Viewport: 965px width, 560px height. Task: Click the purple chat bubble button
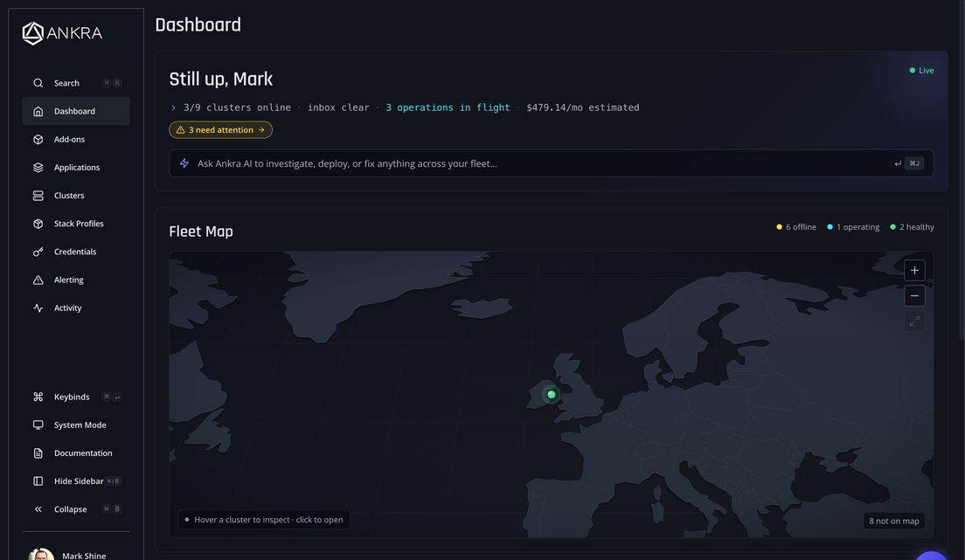[931, 556]
